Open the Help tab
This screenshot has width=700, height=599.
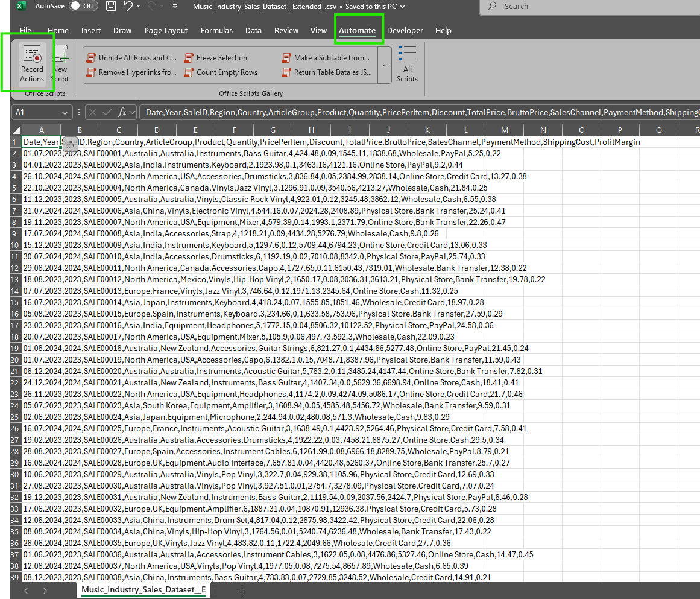click(x=443, y=30)
